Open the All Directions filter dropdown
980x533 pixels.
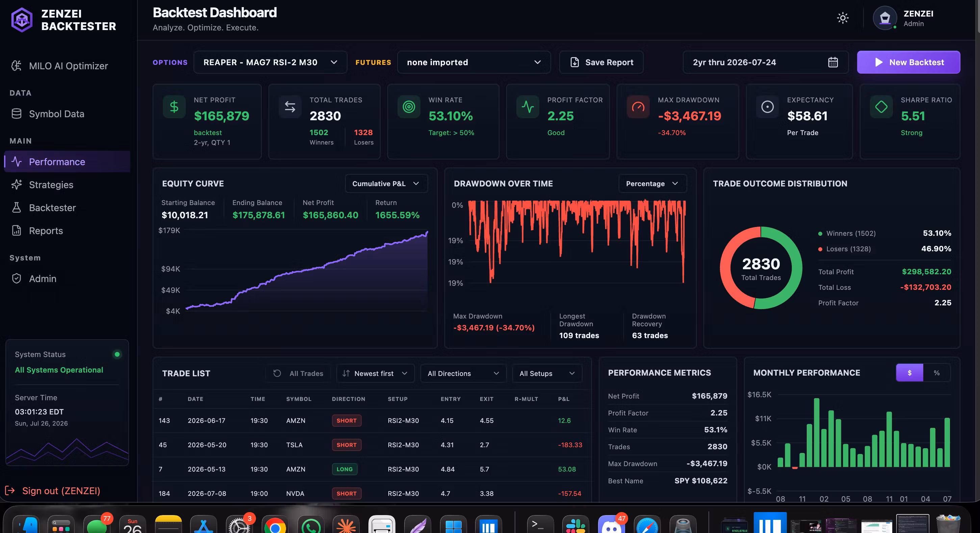tap(463, 374)
